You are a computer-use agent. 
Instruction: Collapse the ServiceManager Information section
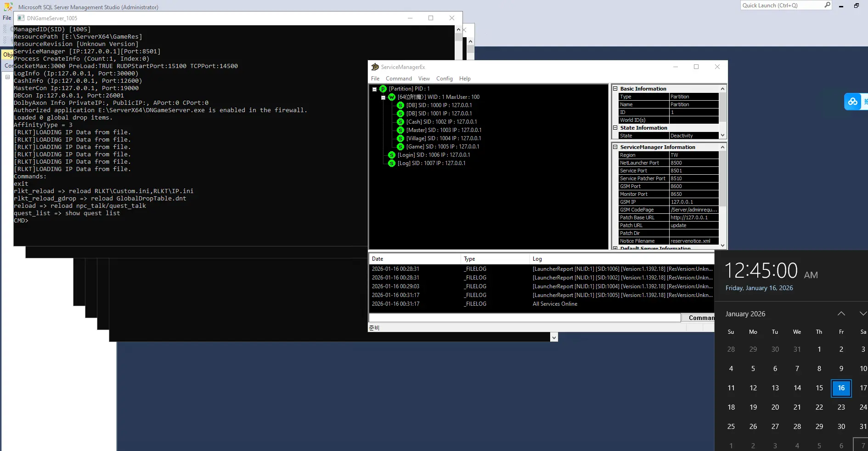615,147
